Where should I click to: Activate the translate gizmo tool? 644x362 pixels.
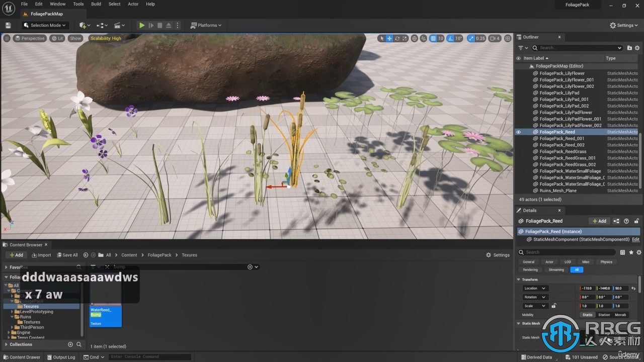[x=389, y=38]
